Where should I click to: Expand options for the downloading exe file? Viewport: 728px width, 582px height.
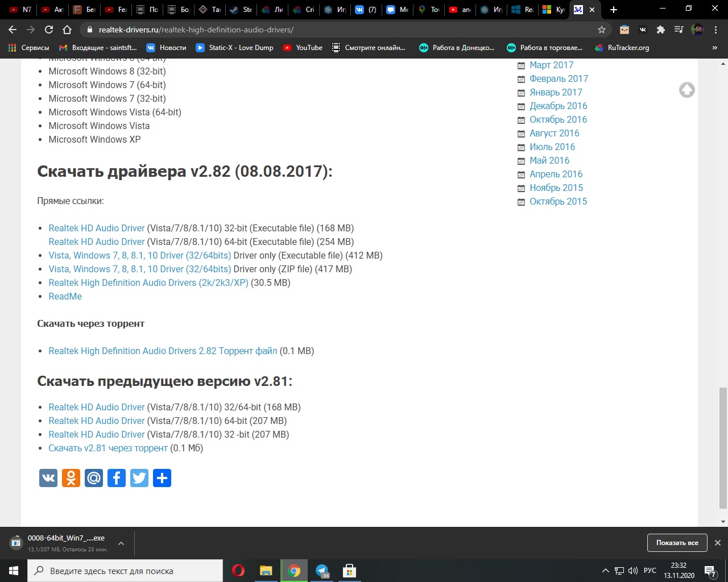pyautogui.click(x=121, y=543)
